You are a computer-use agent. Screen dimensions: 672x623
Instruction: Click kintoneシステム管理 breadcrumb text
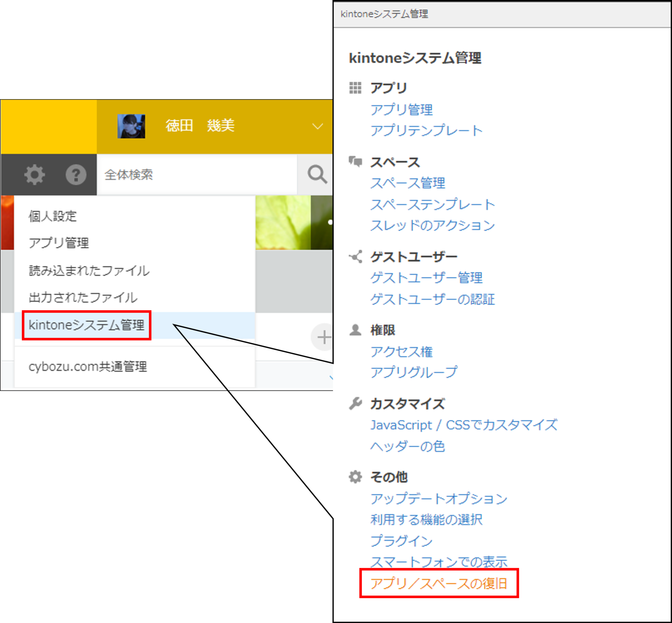coord(384,14)
